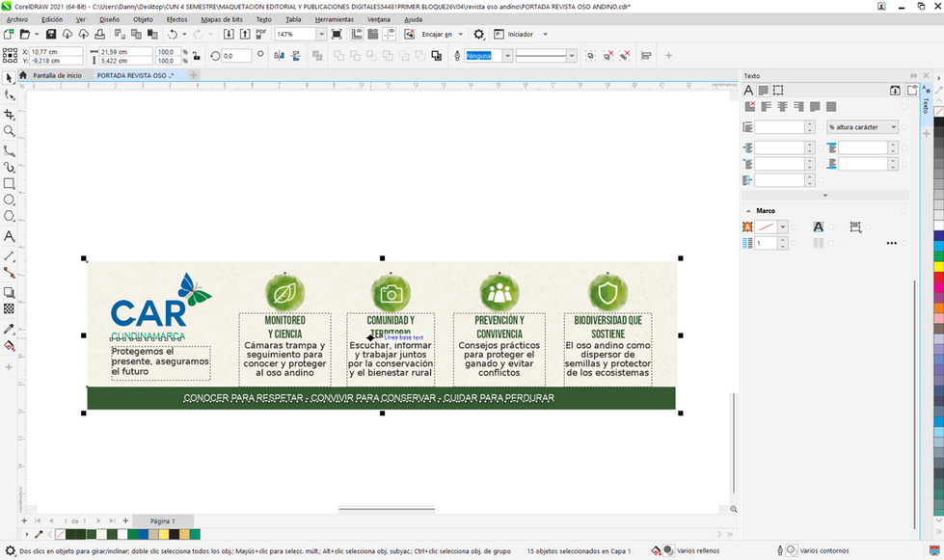
Task: Select the Zoom tool magnifier
Action: tap(9, 131)
